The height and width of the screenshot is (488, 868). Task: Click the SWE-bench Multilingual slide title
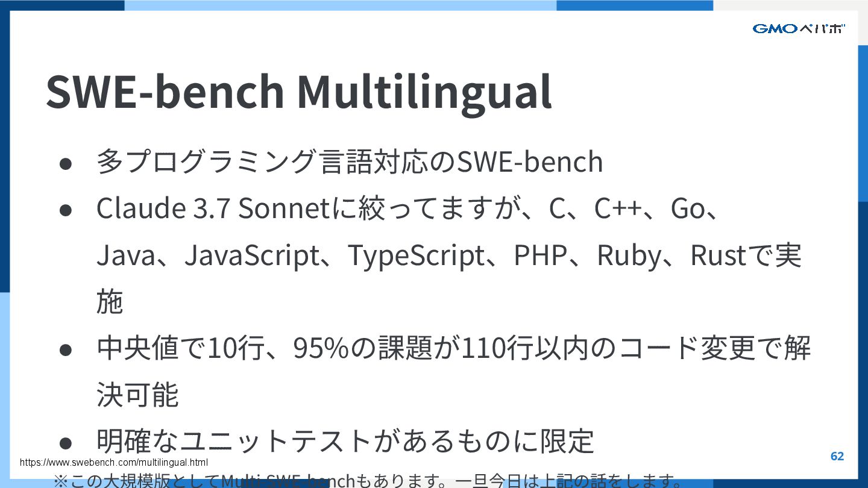[x=298, y=92]
